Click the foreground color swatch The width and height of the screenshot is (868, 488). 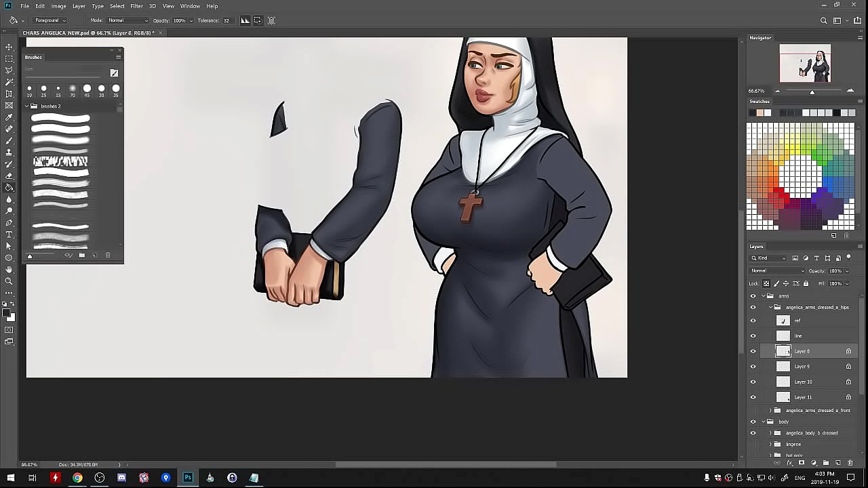(7, 313)
